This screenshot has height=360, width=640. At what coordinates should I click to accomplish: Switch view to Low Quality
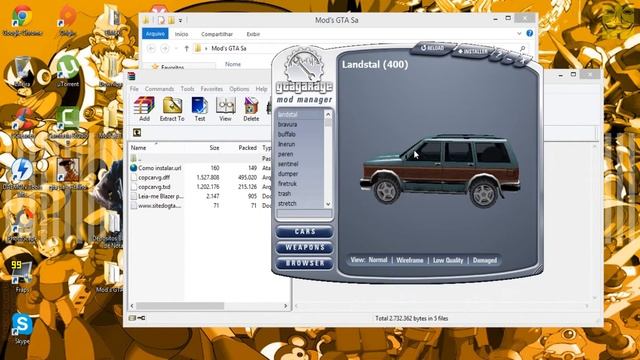448,260
